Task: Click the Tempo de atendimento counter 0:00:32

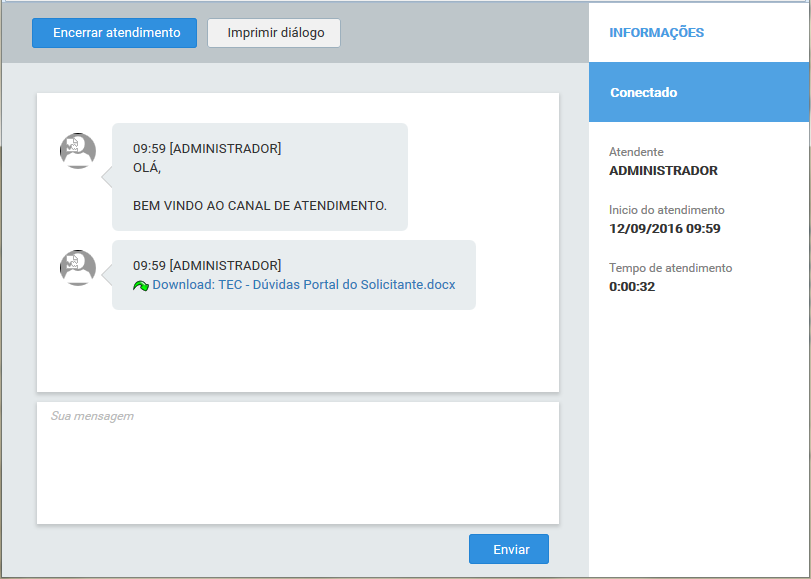Action: click(x=631, y=287)
